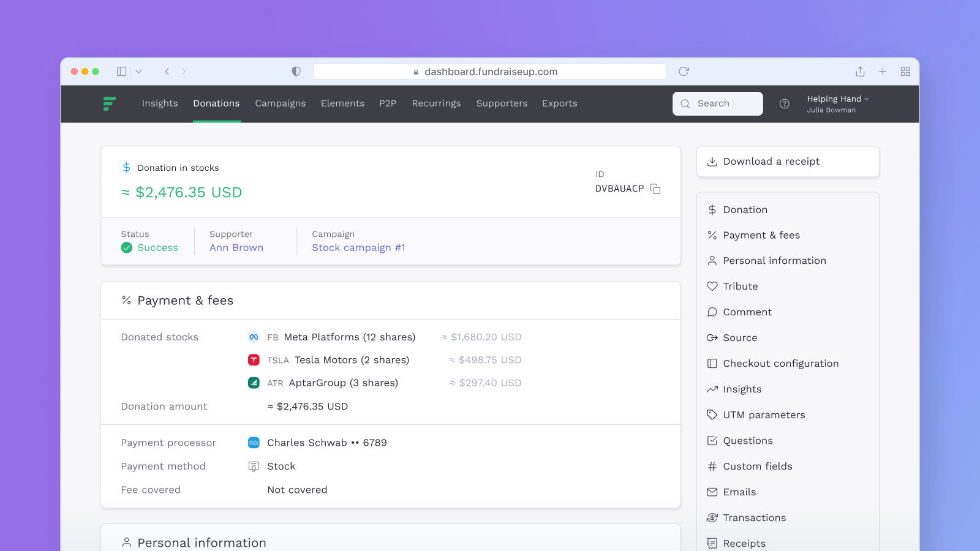This screenshot has width=980, height=551.
Task: Open supporter Ann Brown link
Action: point(236,247)
